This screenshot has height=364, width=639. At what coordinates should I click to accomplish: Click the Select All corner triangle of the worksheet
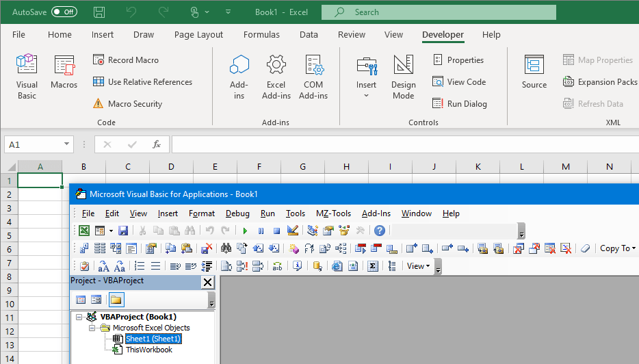click(12, 167)
